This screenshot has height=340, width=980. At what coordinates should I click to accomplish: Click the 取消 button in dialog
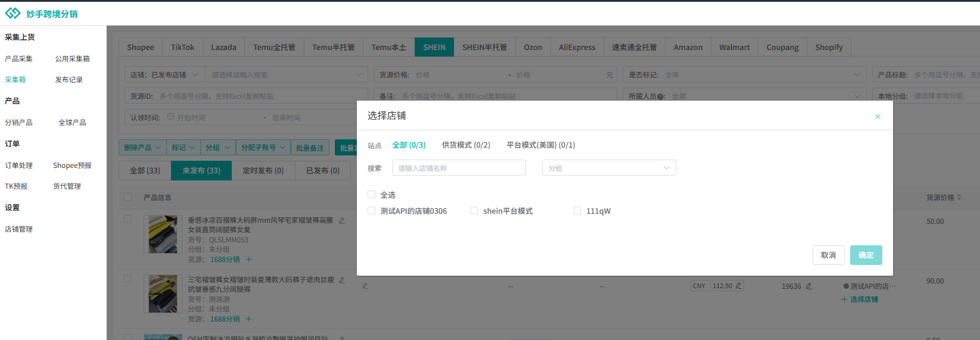(828, 255)
